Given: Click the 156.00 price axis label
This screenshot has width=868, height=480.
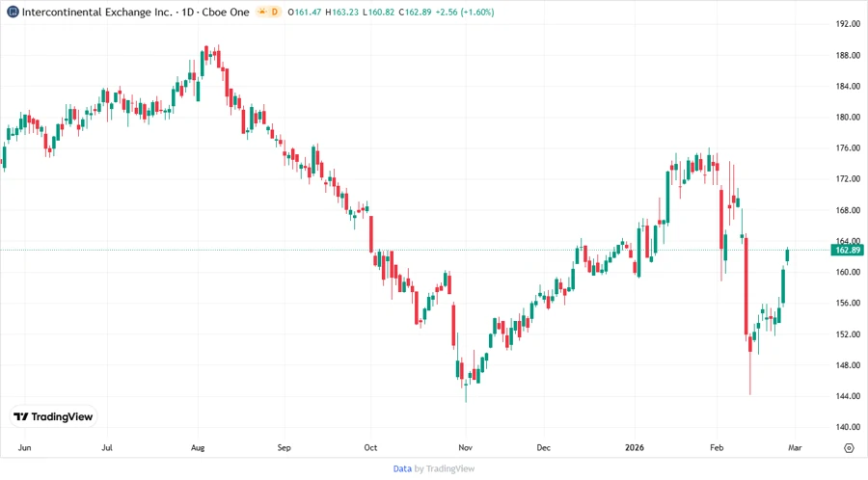Looking at the screenshot, I should (x=848, y=303).
